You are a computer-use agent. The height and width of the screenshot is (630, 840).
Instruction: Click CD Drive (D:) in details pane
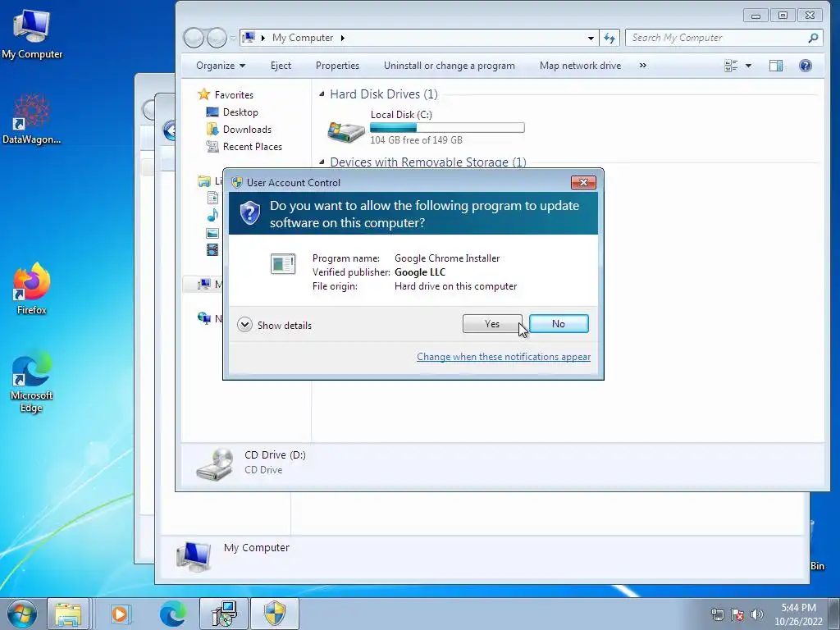(275, 454)
